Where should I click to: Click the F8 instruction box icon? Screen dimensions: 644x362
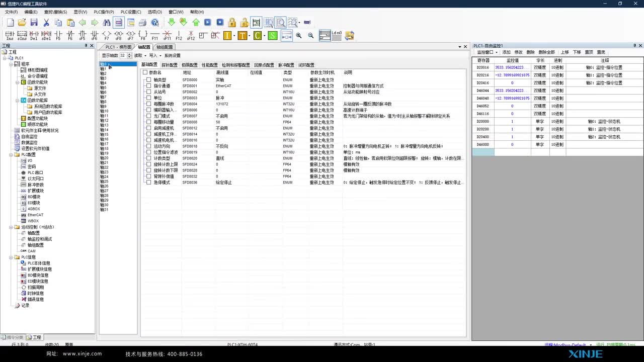(x=143, y=35)
